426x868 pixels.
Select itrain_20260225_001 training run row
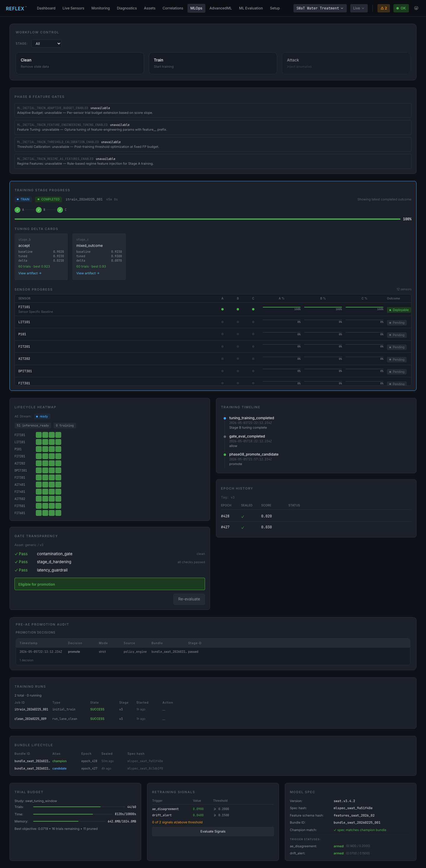point(213,709)
